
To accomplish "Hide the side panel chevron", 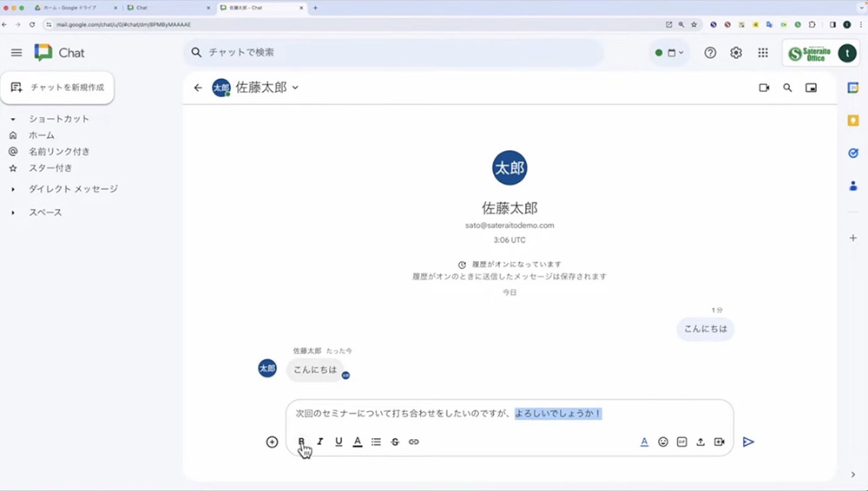I will pyautogui.click(x=853, y=475).
